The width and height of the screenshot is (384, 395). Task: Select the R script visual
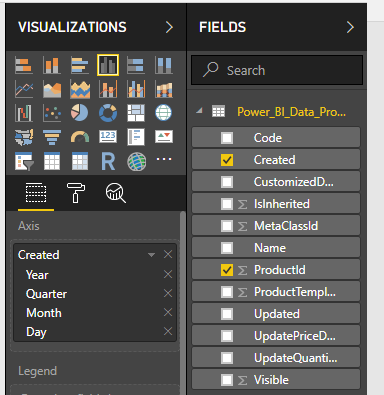coord(108,161)
